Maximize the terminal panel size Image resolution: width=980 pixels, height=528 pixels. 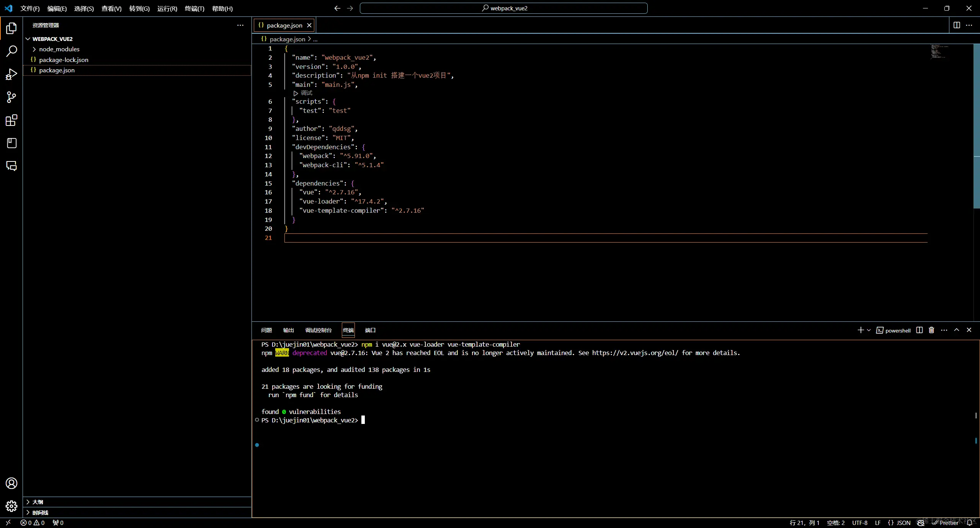click(957, 330)
